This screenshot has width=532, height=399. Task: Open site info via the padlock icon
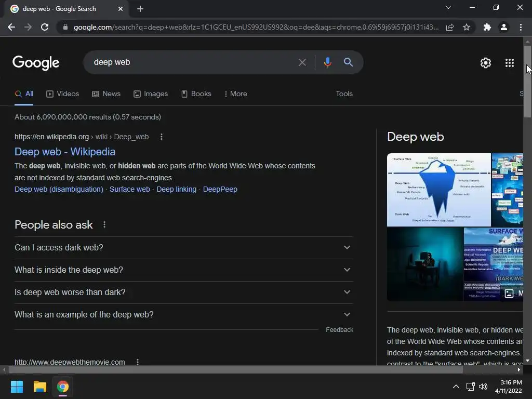pos(65,27)
